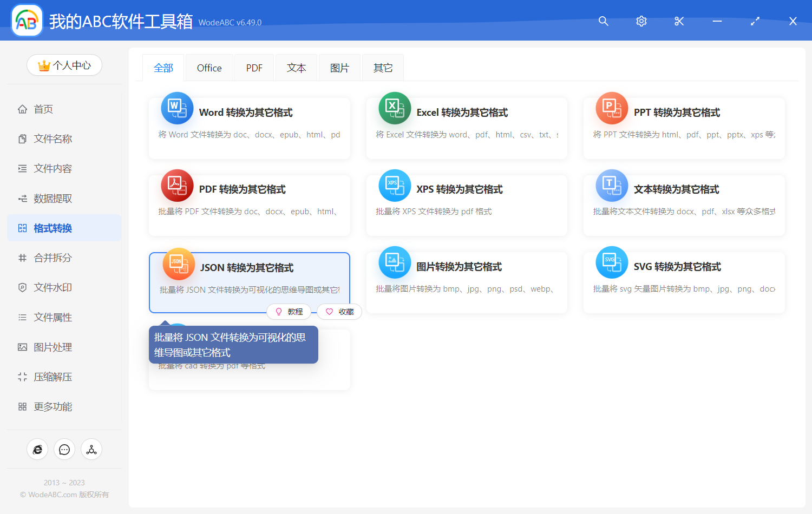Open the XPS conversion tool icon
The image size is (812, 514).
(395, 185)
